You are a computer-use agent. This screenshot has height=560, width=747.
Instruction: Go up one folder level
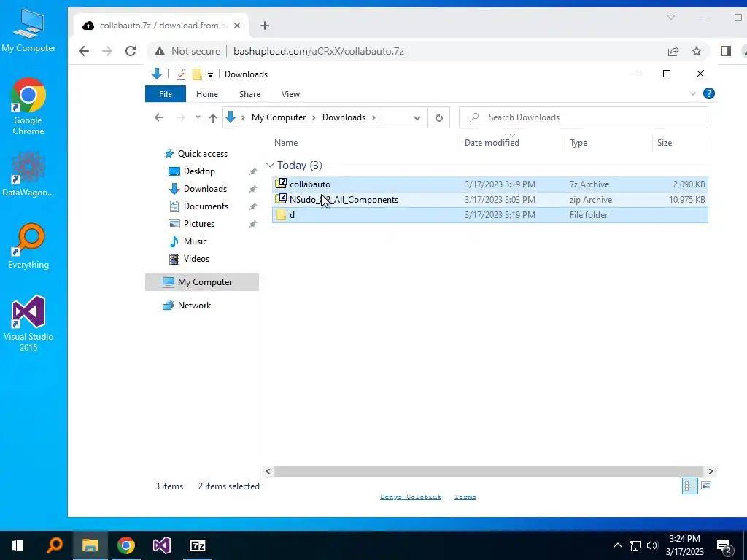pyautogui.click(x=212, y=117)
